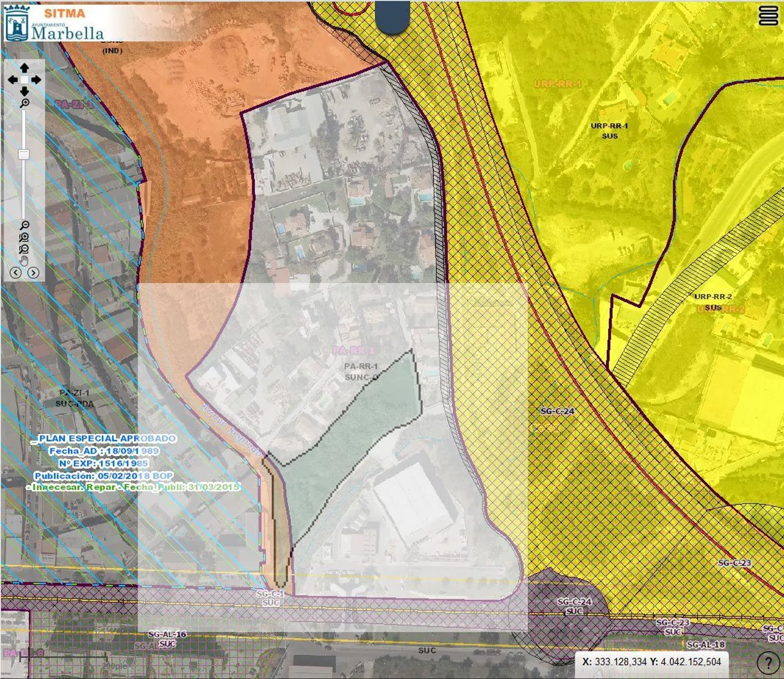Open the help question mark button
The width and height of the screenshot is (784, 679).
pos(768,663)
